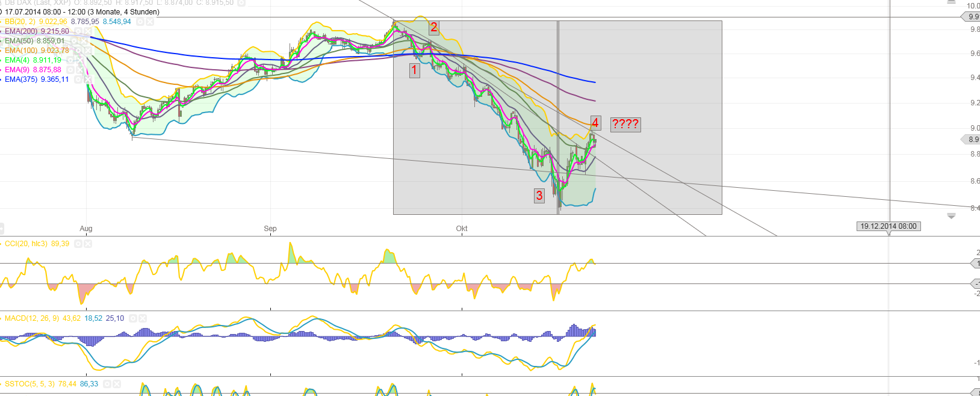The height and width of the screenshot is (396, 980).
Task: Click the DB DAX (Last, XXP) title text
Action: click(37, 3)
